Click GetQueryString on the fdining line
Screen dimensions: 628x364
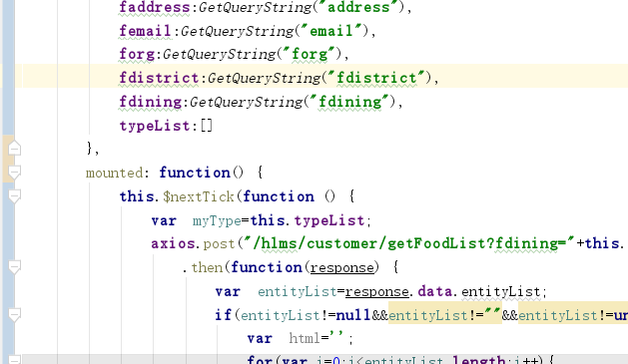(x=247, y=102)
